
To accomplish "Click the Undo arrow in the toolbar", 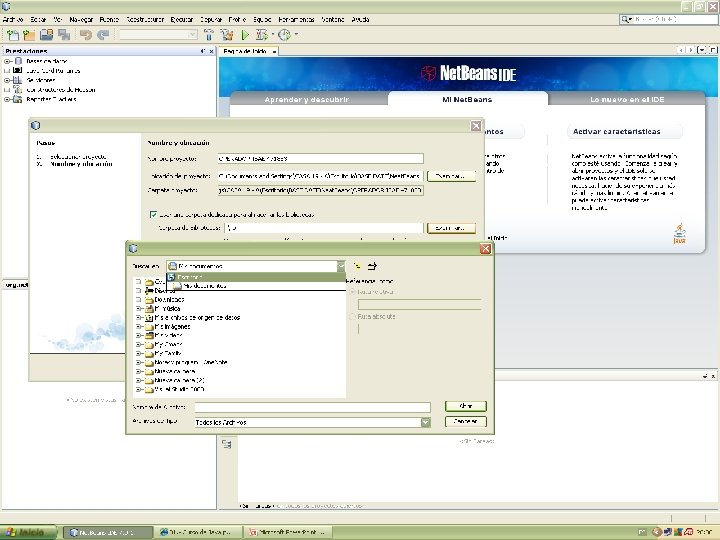I will click(86, 35).
